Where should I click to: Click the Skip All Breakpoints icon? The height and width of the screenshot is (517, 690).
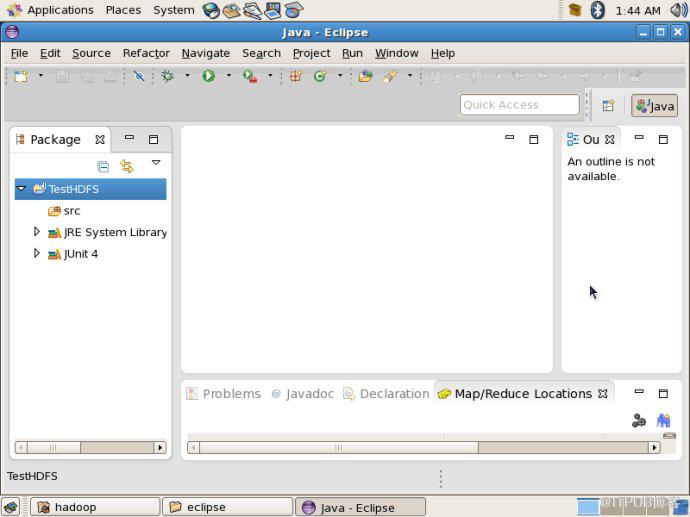point(139,76)
